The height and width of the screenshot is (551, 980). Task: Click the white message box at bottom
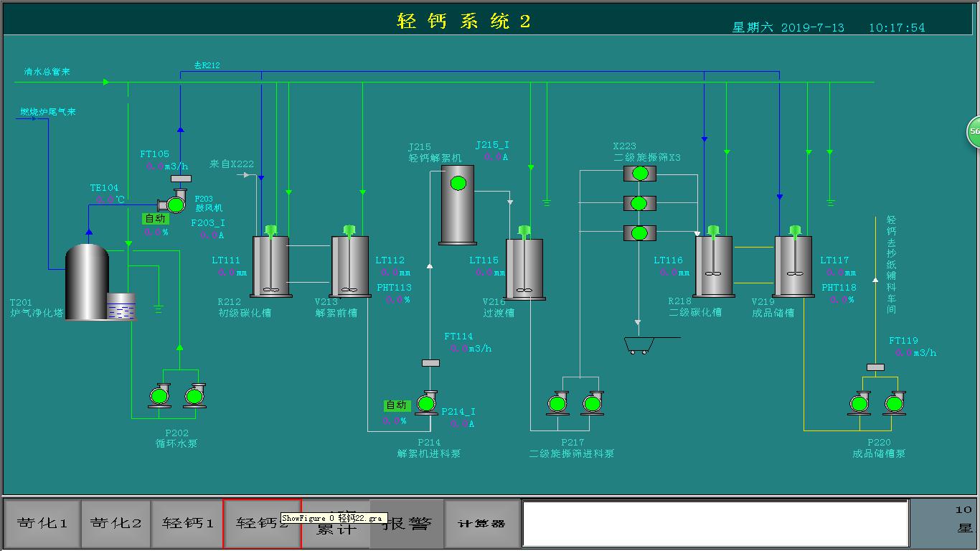click(x=715, y=524)
